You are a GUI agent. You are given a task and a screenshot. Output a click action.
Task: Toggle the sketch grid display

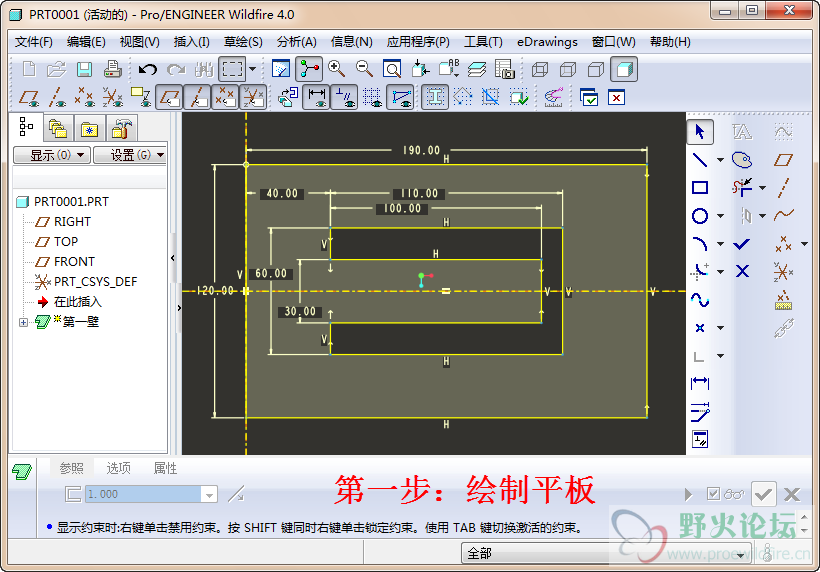coord(372,97)
